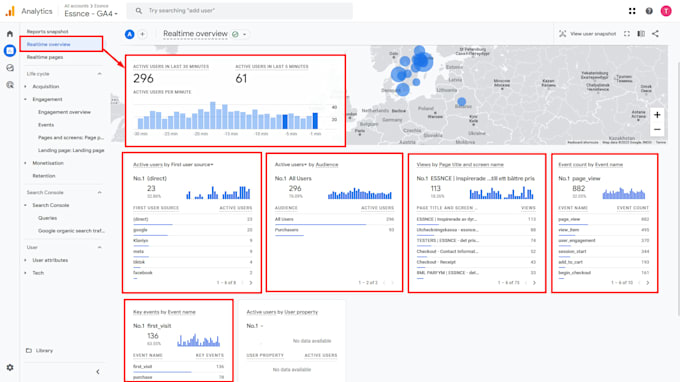680x382 pixels.
Task: Click the view_item event row
Action: (604, 230)
